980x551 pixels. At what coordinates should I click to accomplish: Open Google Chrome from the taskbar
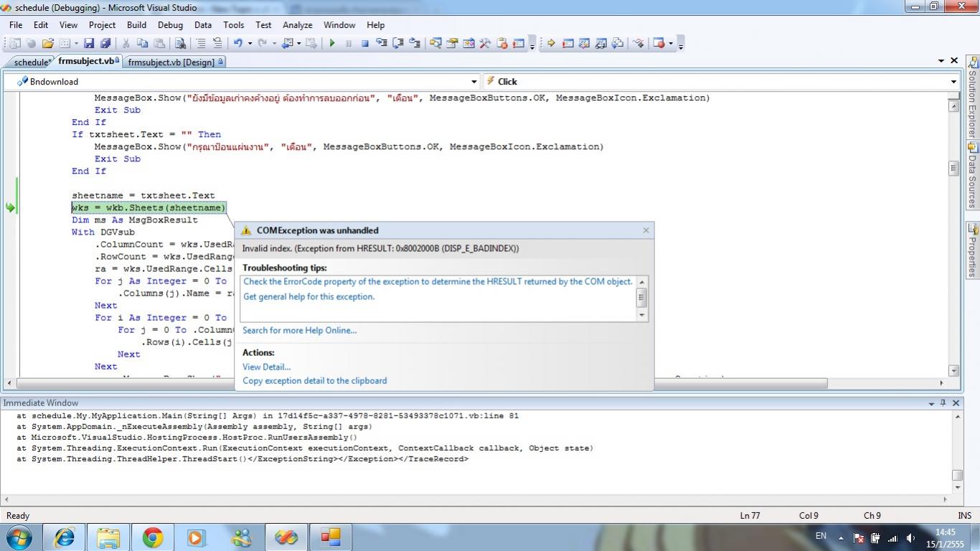click(152, 537)
